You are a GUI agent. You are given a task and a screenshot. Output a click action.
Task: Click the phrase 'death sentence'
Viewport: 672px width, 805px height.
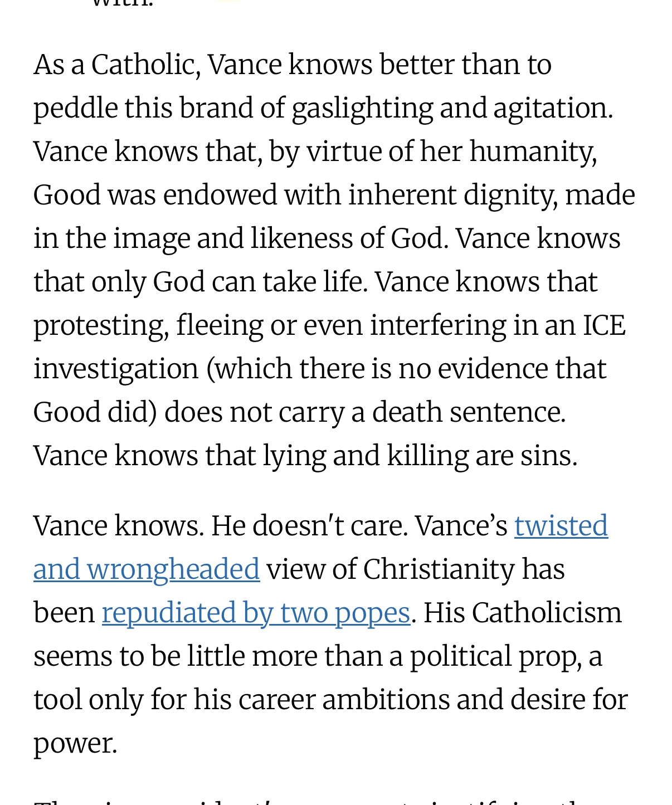468,412
